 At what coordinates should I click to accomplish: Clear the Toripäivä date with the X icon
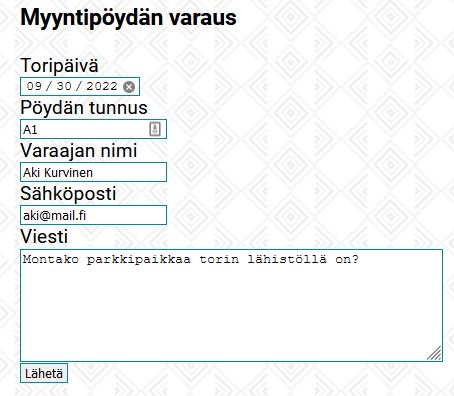(129, 87)
